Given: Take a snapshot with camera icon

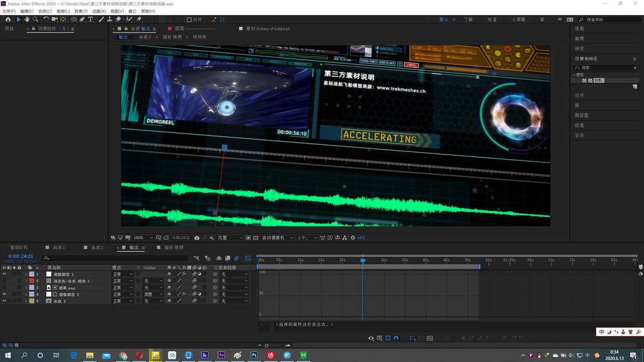Looking at the screenshot, I should [197, 238].
